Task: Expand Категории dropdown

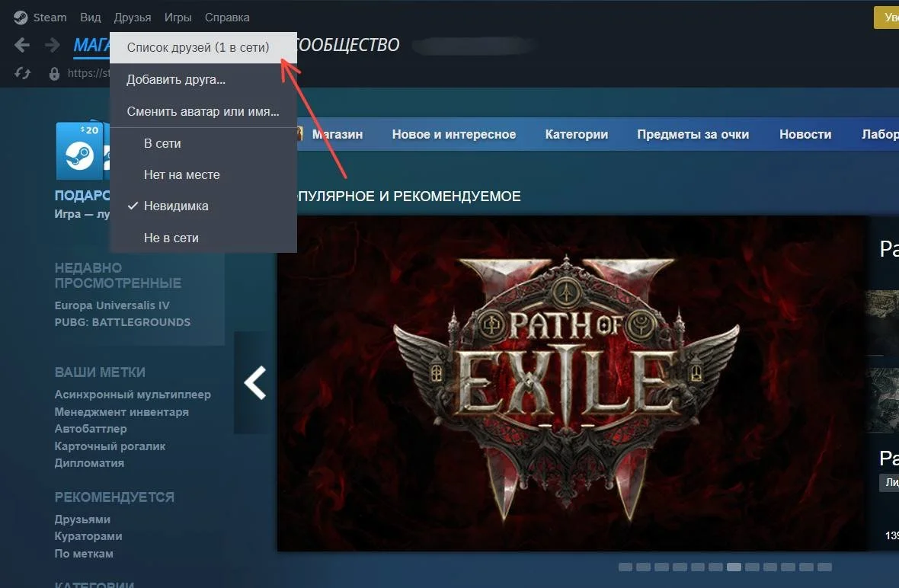Action: [x=576, y=135]
